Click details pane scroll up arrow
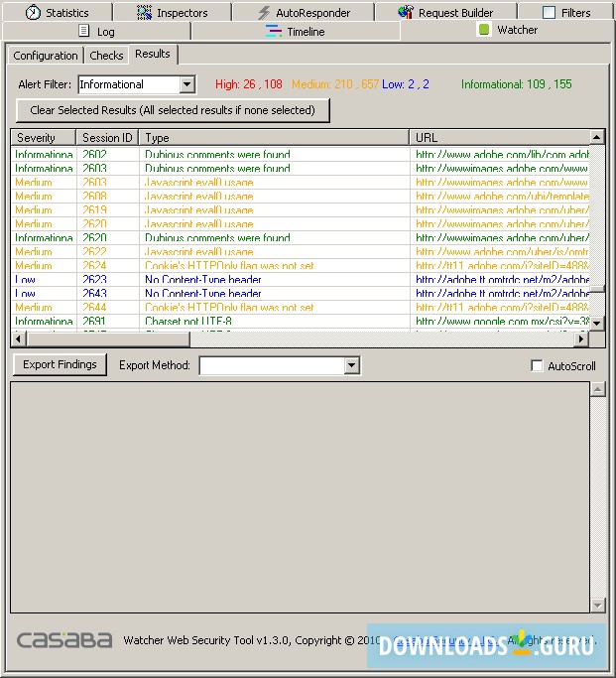The height and width of the screenshot is (678, 616). tap(597, 389)
